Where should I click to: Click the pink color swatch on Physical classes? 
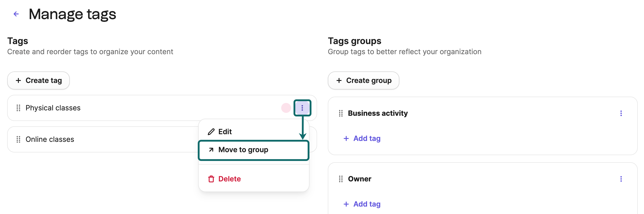(286, 108)
